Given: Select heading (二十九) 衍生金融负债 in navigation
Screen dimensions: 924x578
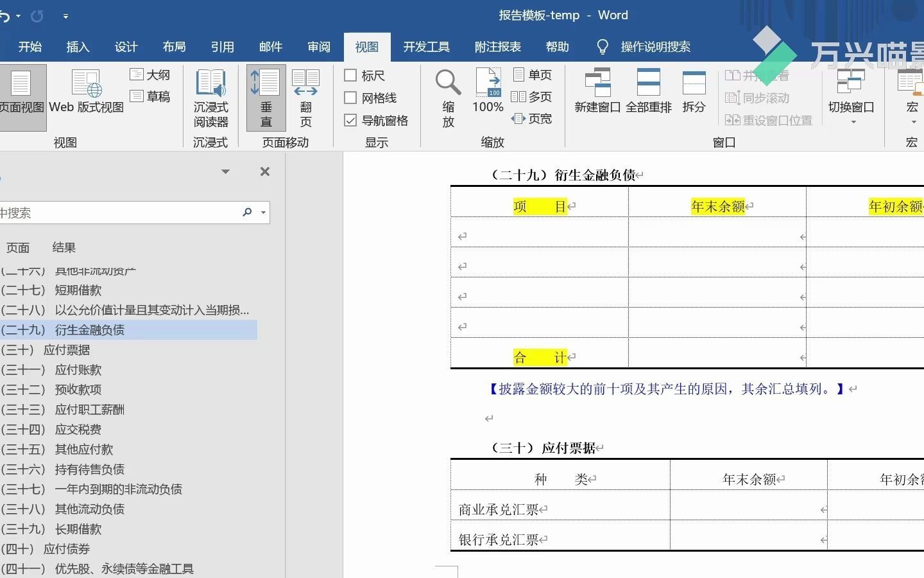Looking at the screenshot, I should coord(128,330).
